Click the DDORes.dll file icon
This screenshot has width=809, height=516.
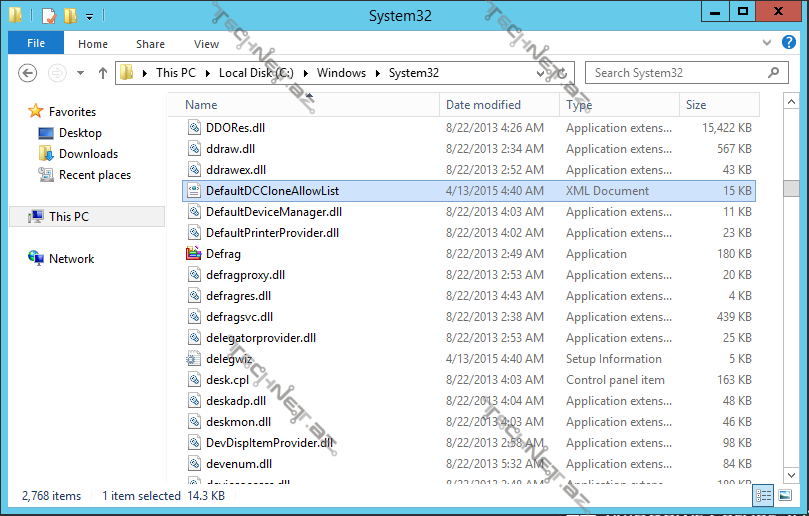tap(194, 127)
